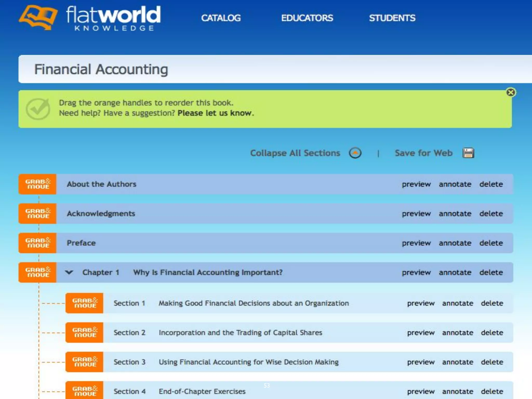Click the Grab & Move handle for Acknowledgments
The image size is (532, 399).
[37, 214]
